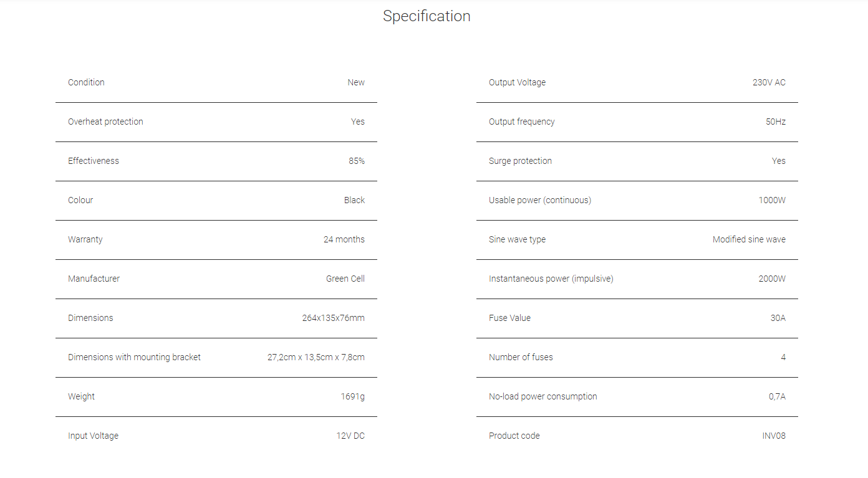Click the Output Voltage 230V AC value
This screenshot has height=478, width=868.
click(769, 82)
